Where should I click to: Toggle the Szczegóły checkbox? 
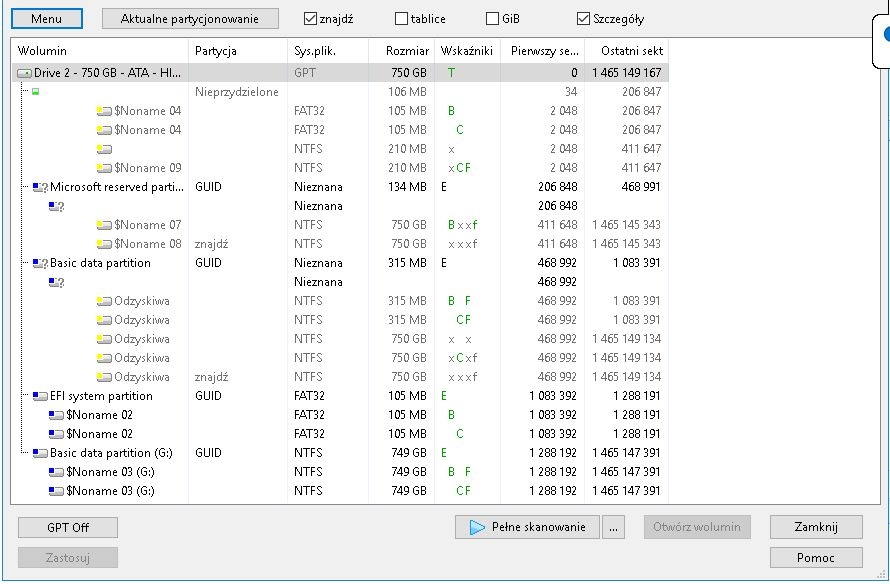pos(583,19)
